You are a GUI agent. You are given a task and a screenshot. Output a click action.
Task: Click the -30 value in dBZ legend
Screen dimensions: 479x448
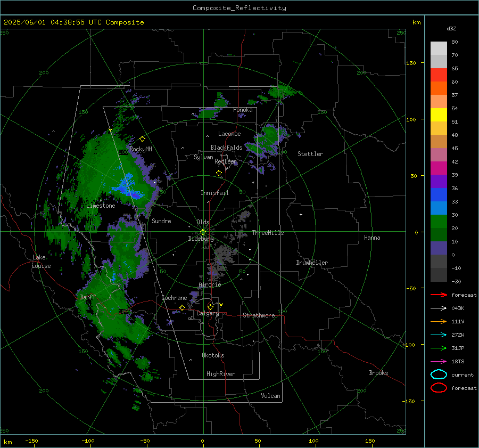pos(456,281)
